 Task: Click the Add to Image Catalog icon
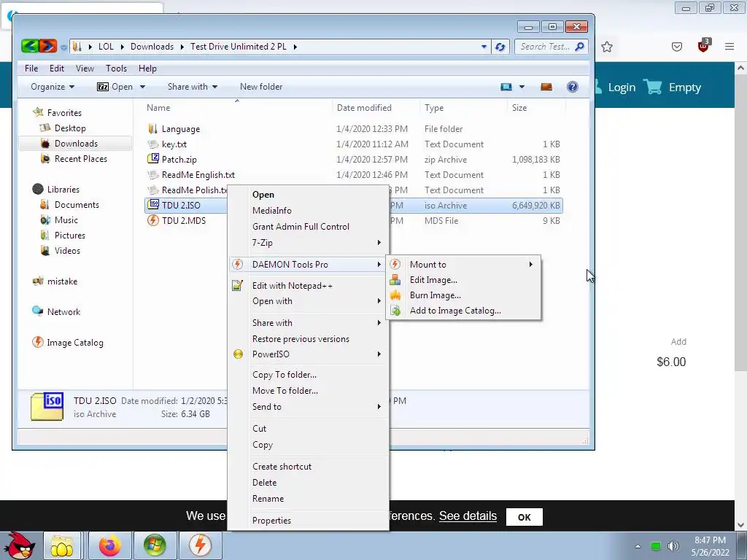pyautogui.click(x=395, y=311)
